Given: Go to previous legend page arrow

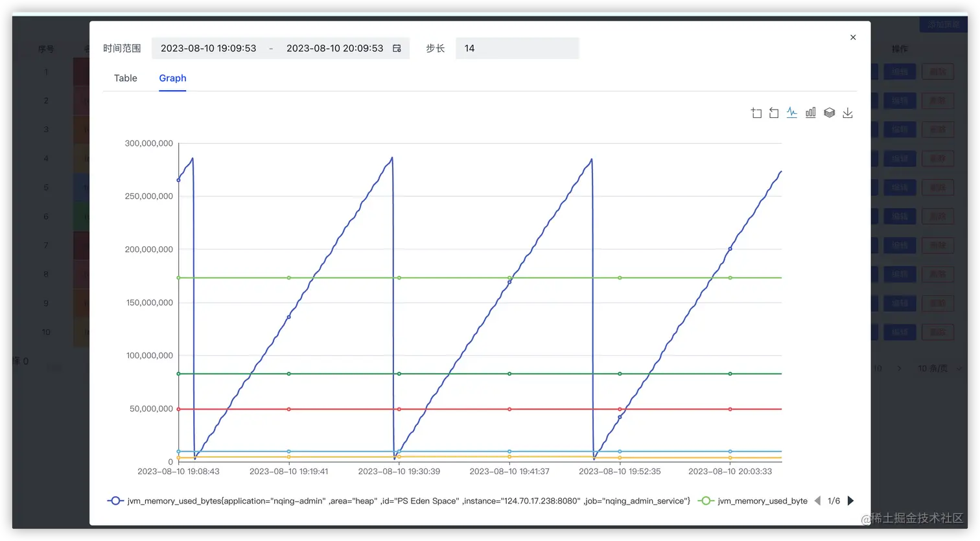Looking at the screenshot, I should pos(817,501).
